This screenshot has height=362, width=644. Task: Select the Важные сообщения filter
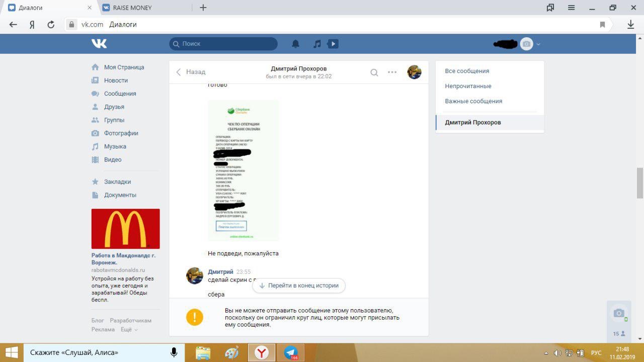point(490,101)
